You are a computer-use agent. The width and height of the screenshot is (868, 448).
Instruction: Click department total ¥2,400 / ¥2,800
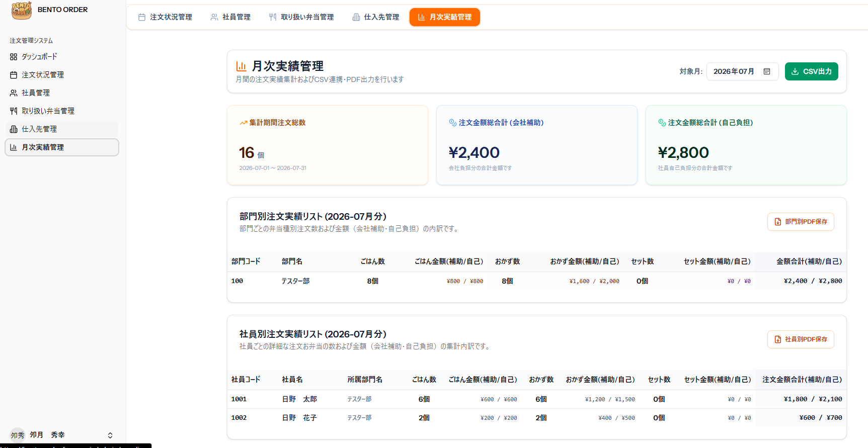[x=813, y=281]
